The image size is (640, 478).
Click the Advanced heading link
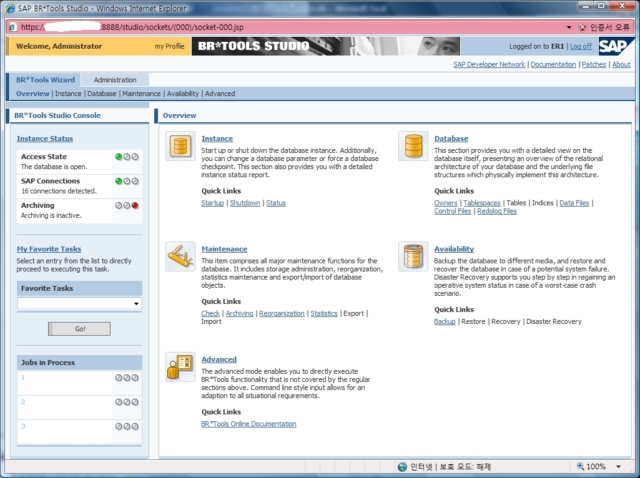point(219,360)
